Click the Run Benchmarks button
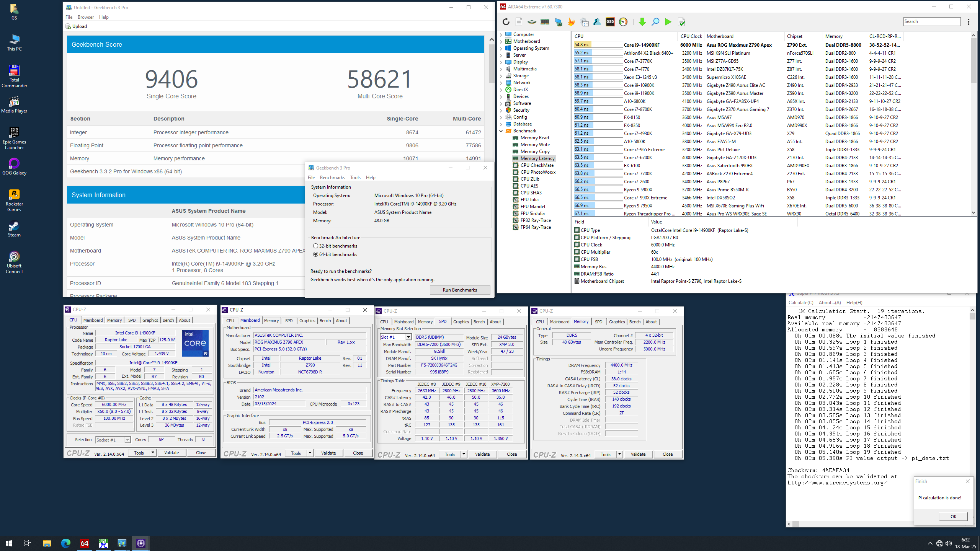Viewport: 980px width, 551px height. coord(460,290)
